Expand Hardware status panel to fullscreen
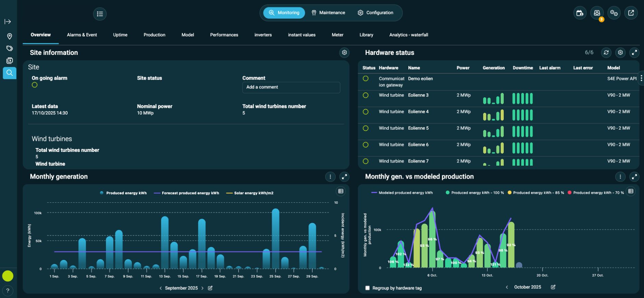 point(634,52)
